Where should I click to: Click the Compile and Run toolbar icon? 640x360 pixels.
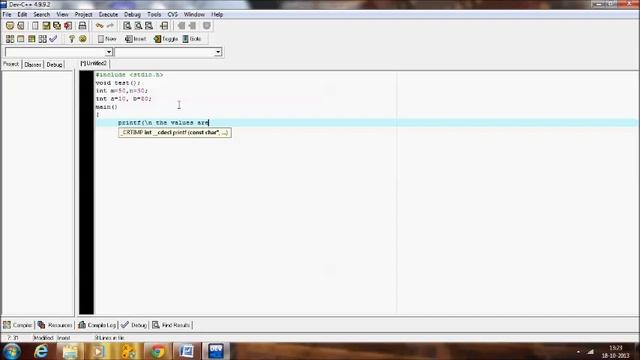pos(31,39)
